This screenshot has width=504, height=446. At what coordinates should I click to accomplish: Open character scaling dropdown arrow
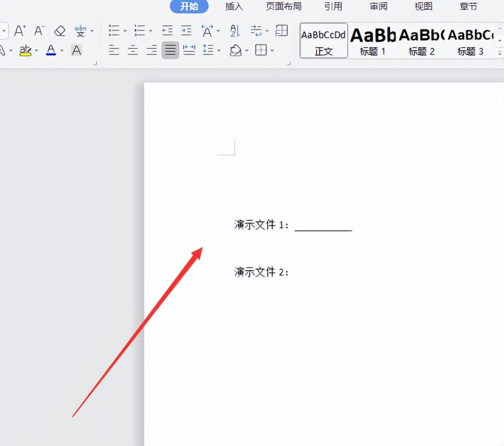pos(218,31)
